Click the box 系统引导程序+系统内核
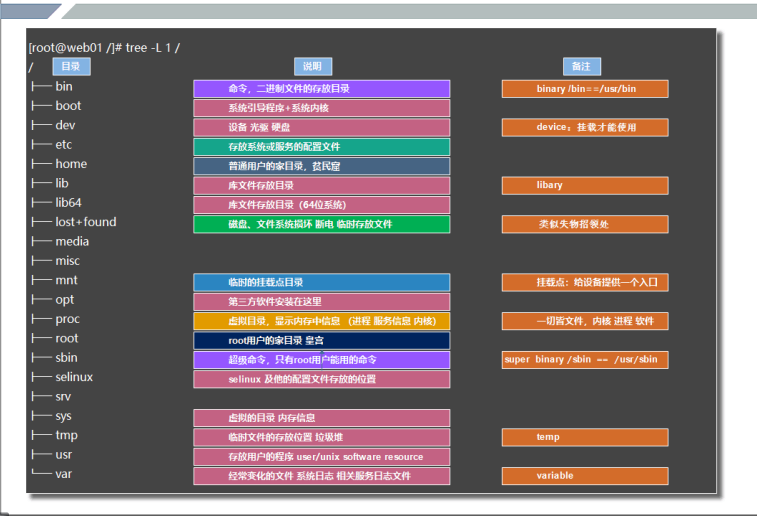Screen dimensions: 757x516 322,108
